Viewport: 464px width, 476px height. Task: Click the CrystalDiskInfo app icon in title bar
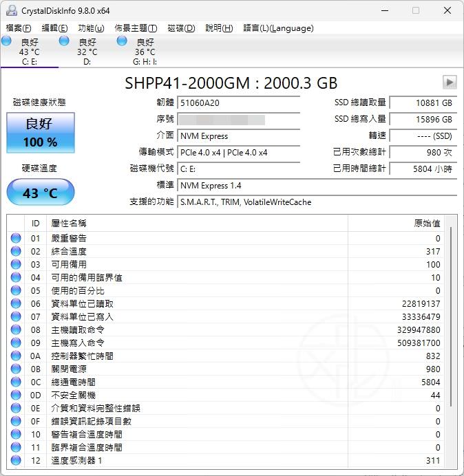pyautogui.click(x=12, y=10)
